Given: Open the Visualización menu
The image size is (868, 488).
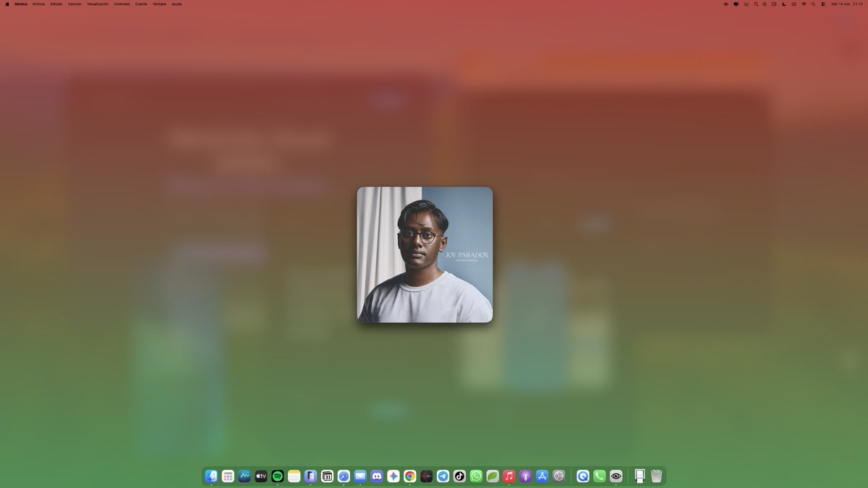Looking at the screenshot, I should click(98, 4).
